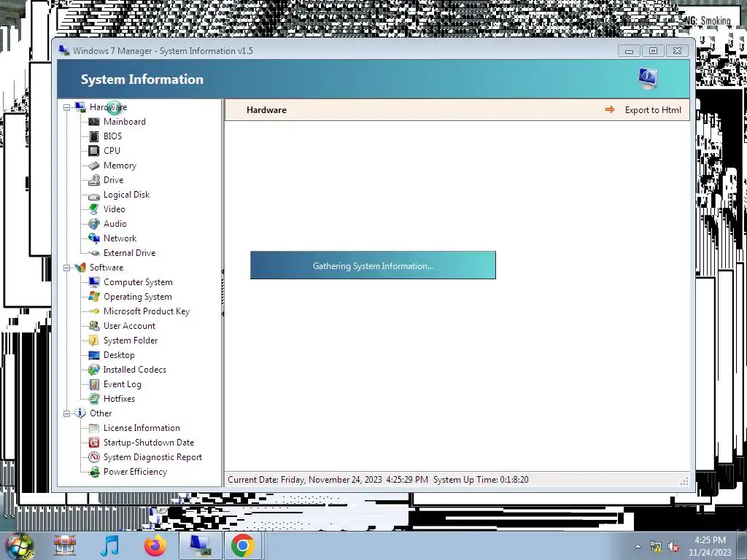Open Google Chrome from the taskbar

(x=242, y=545)
